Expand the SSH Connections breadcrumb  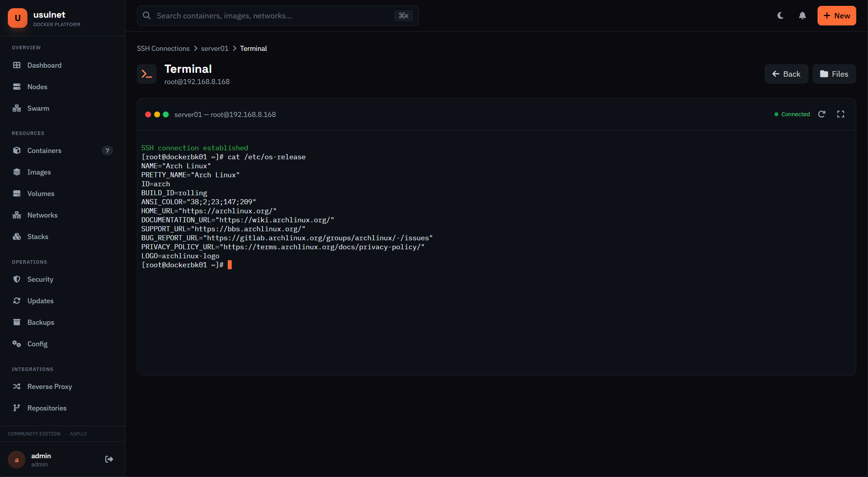[163, 48]
